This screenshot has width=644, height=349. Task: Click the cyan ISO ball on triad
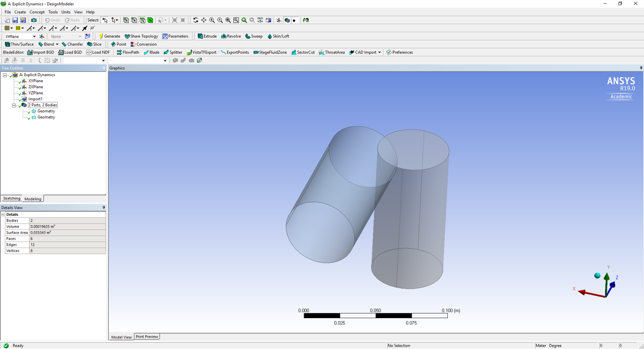tap(597, 276)
